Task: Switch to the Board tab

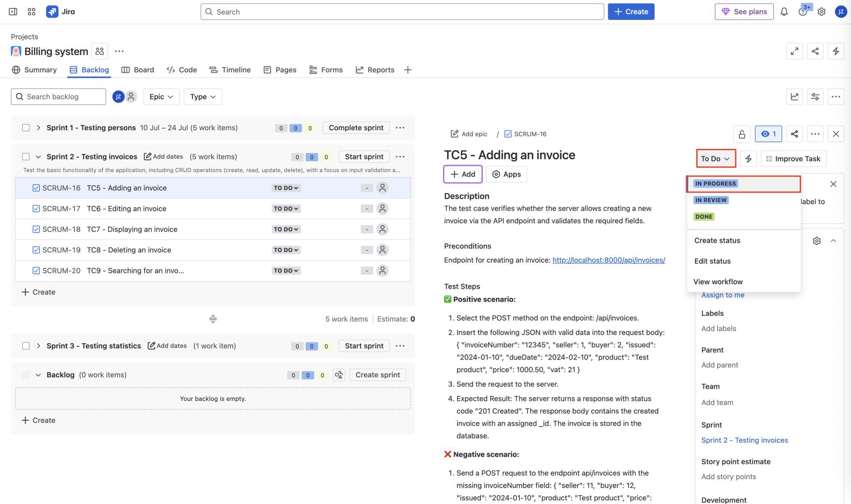Action: [x=138, y=70]
